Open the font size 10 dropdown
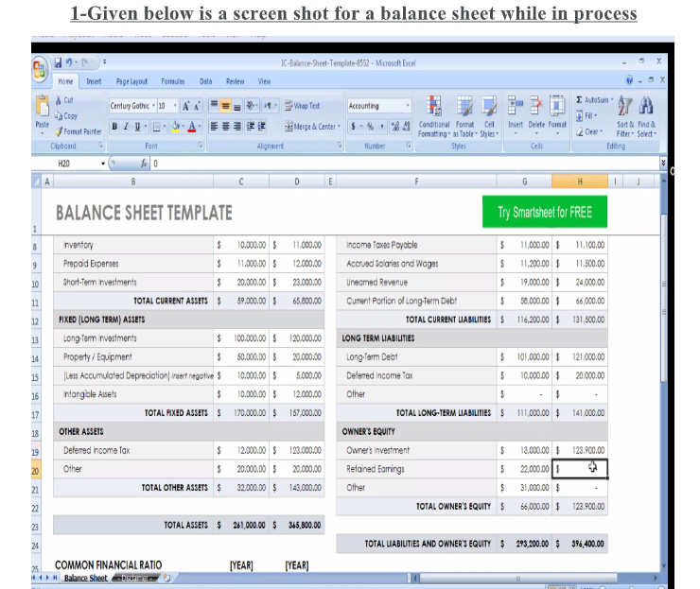 pos(175,106)
